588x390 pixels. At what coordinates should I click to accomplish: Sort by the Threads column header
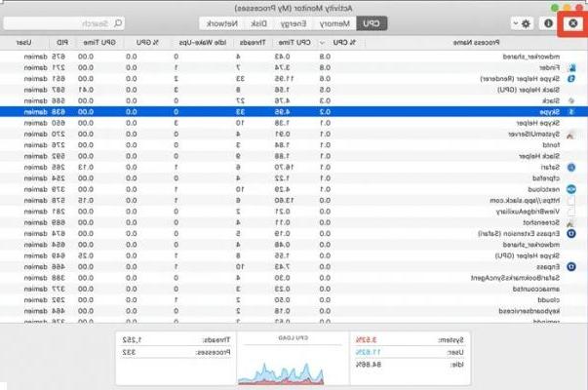tap(253, 42)
